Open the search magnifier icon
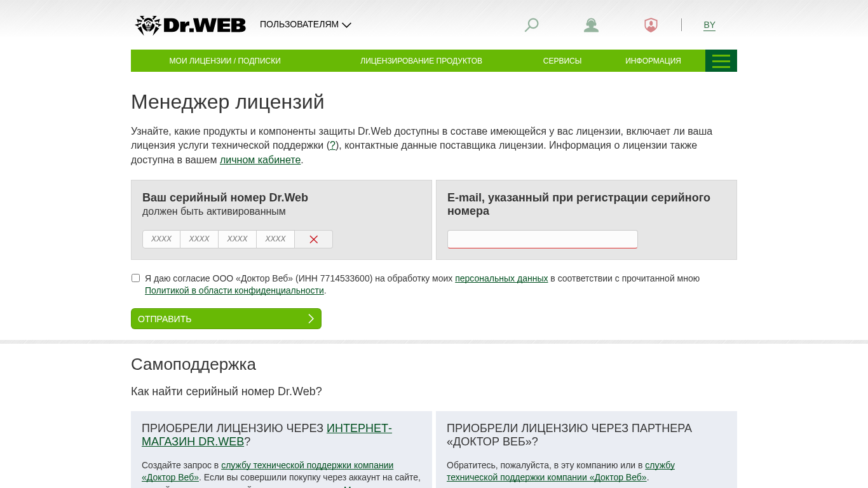Viewport: 868px width, 488px height. click(531, 25)
